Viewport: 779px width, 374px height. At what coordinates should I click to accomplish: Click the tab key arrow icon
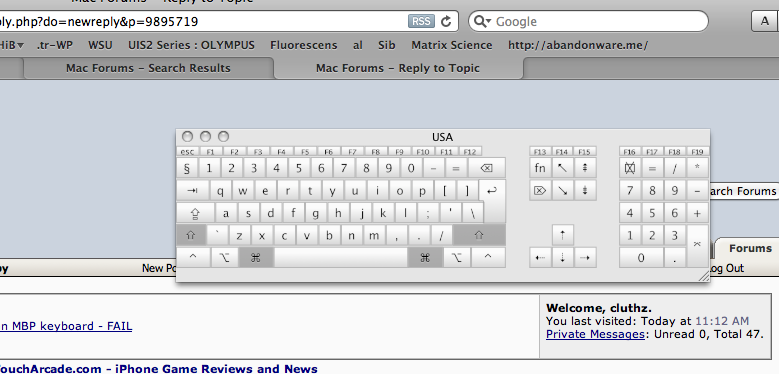point(193,191)
